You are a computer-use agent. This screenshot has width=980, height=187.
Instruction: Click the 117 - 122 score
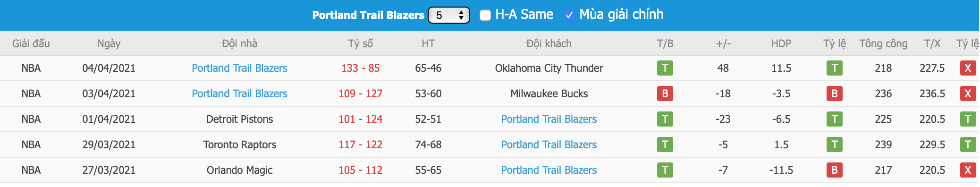[361, 144]
